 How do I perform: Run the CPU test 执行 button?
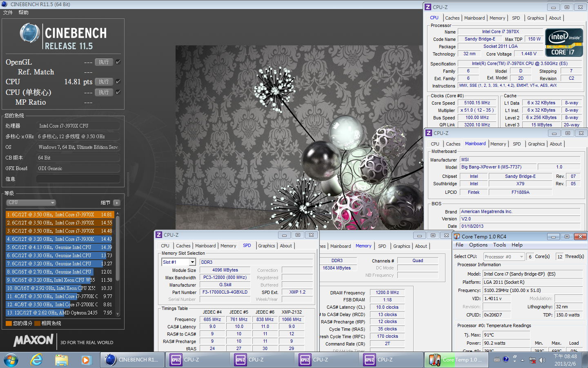104,82
